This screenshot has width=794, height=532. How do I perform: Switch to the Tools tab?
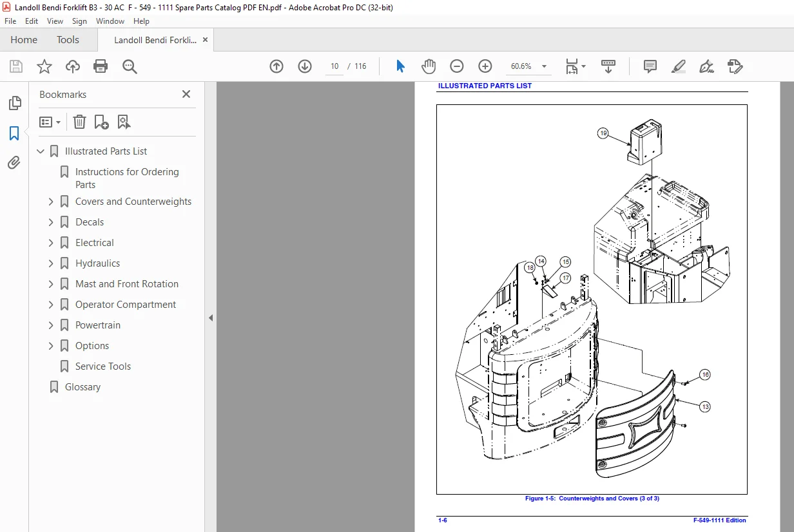point(68,40)
